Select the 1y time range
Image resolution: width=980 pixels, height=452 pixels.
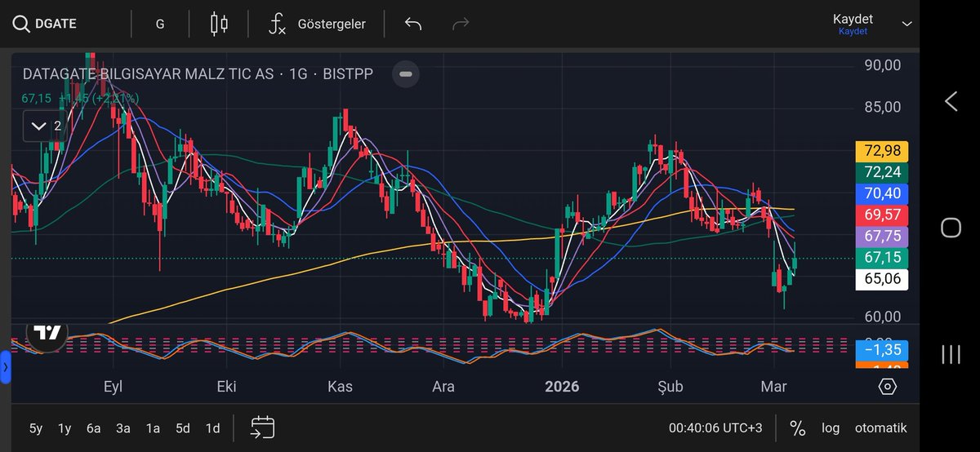[65, 428]
